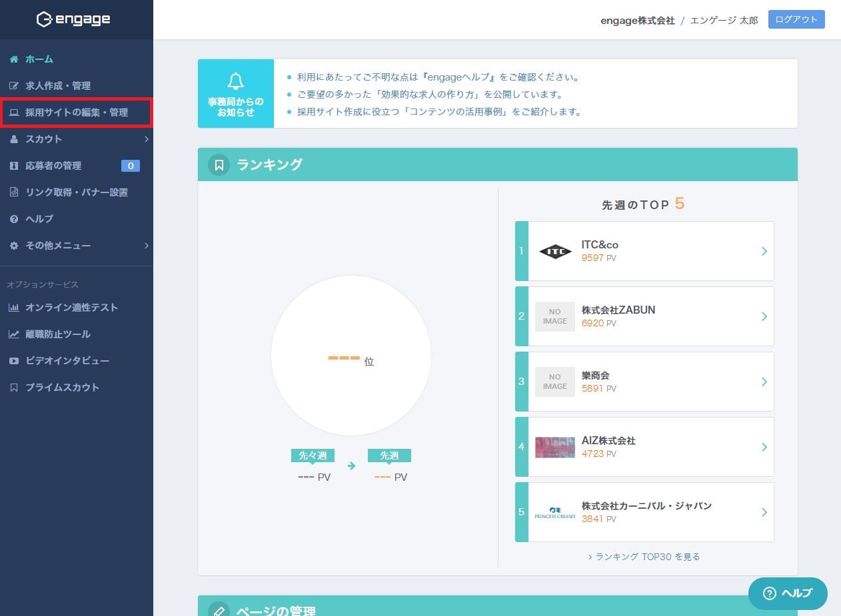The height and width of the screenshot is (616, 841).
Task: Click the engage logo in sidebar header
Action: point(73,19)
